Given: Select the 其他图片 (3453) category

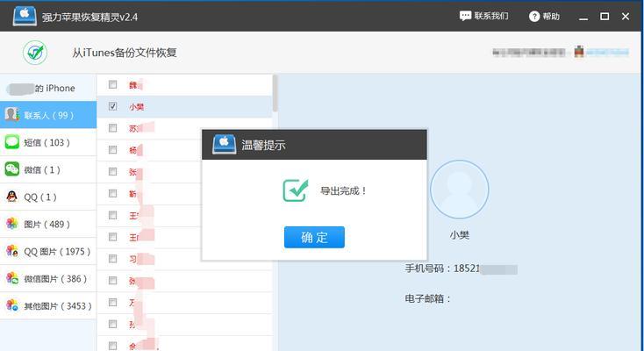Looking at the screenshot, I should [48, 305].
